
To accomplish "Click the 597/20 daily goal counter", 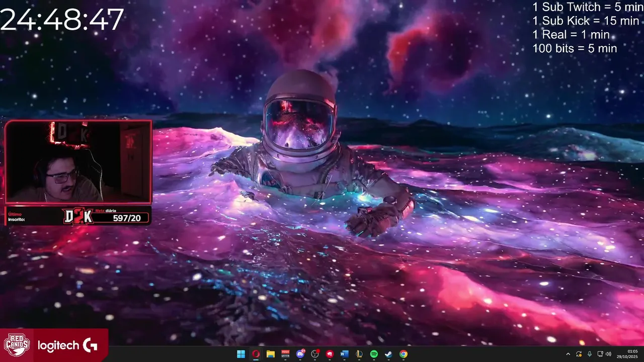I will (127, 218).
